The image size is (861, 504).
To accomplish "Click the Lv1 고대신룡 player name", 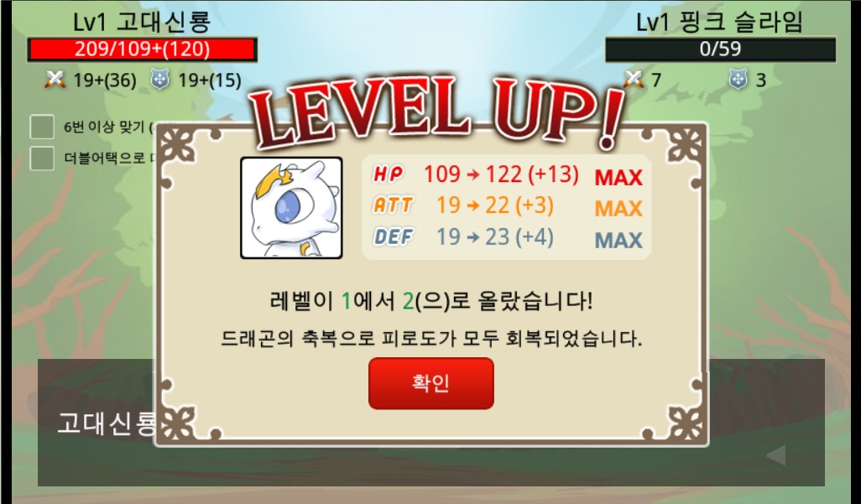I will [142, 22].
